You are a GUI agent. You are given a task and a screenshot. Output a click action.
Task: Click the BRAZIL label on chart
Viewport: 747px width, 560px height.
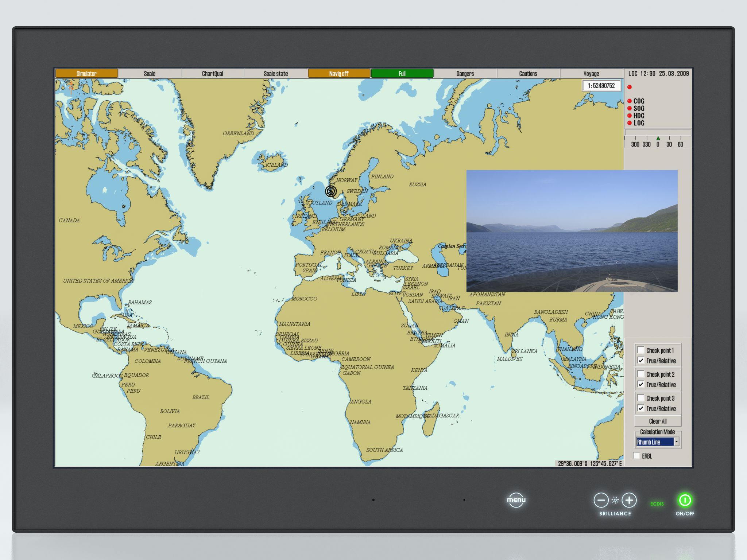[201, 397]
